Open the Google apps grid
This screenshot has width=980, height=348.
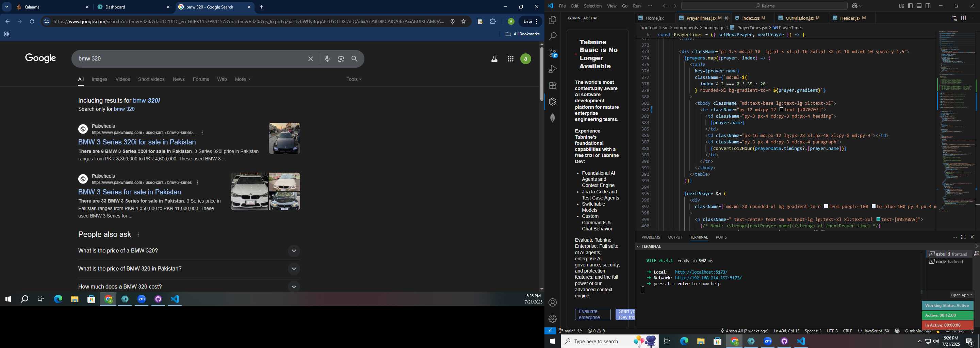510,59
